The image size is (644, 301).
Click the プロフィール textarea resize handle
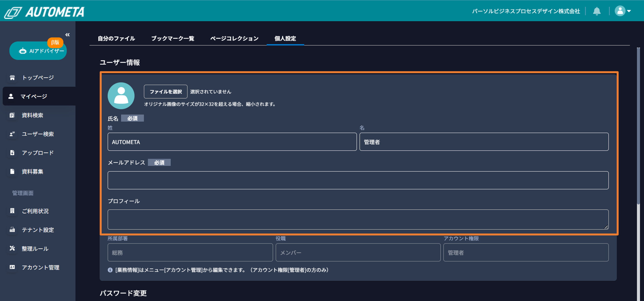coord(606,227)
